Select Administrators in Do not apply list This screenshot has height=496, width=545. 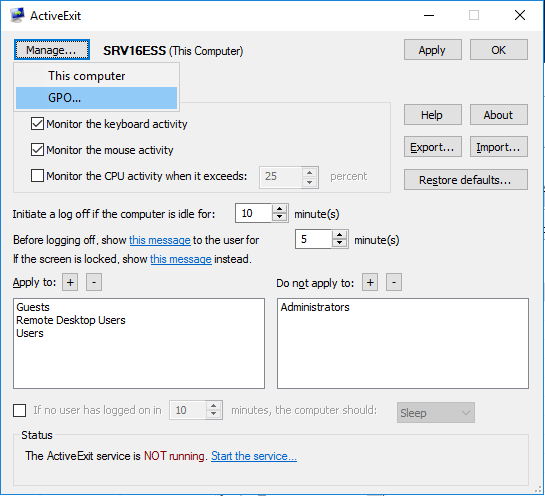(315, 307)
